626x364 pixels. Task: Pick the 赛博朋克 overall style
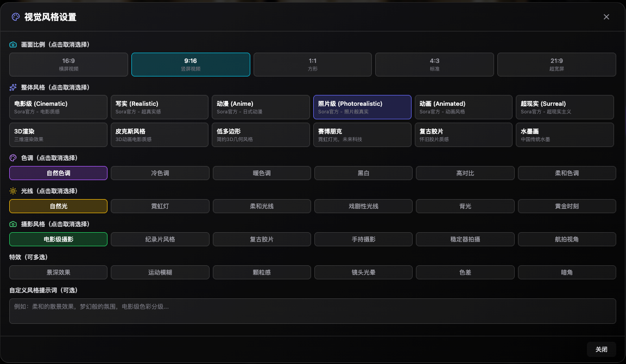(x=362, y=135)
